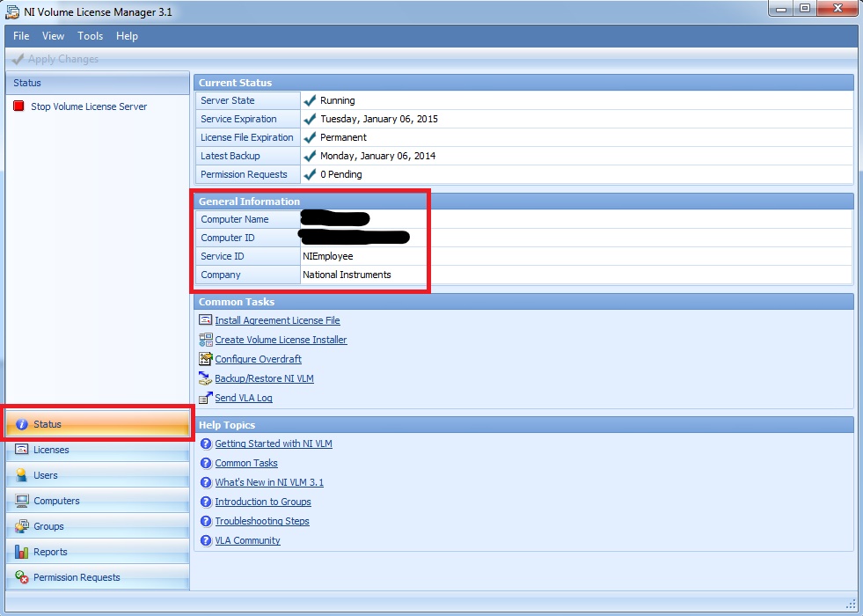Click help icon beside Getting Started with NI VLM
863x616 pixels.
[x=206, y=444]
